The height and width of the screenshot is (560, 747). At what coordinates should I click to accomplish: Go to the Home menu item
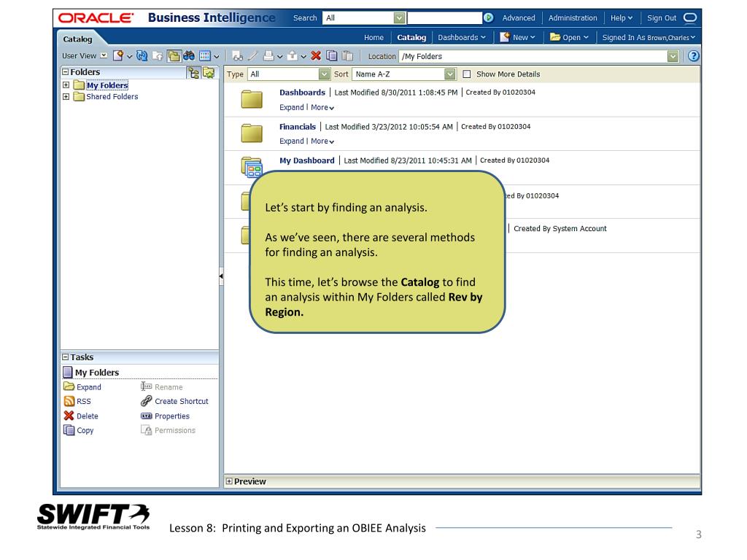tap(373, 38)
